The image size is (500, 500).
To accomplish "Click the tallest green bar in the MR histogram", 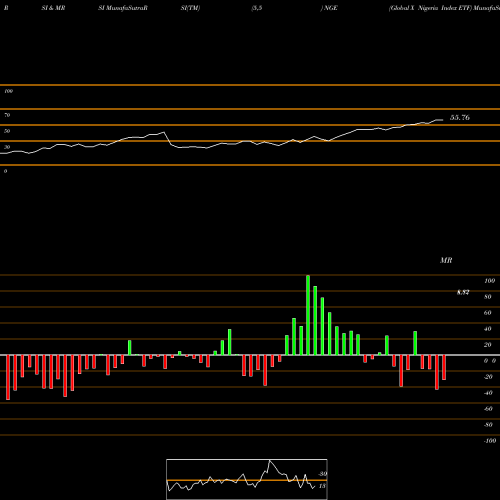I will pyautogui.click(x=308, y=315).
